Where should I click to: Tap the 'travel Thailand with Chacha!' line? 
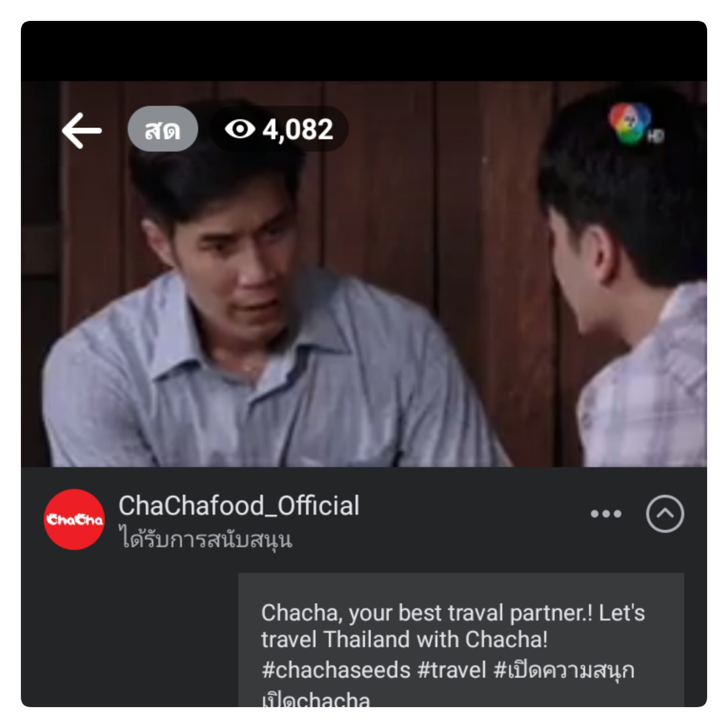click(x=404, y=640)
